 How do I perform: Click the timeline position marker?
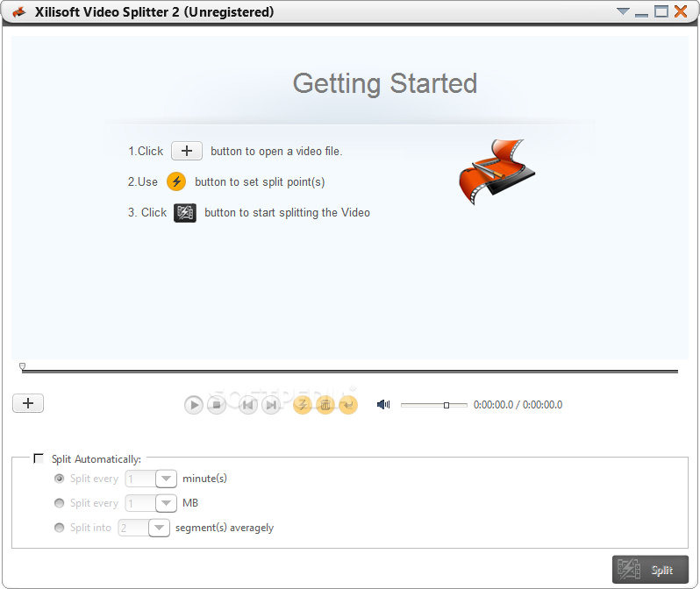pyautogui.click(x=22, y=366)
